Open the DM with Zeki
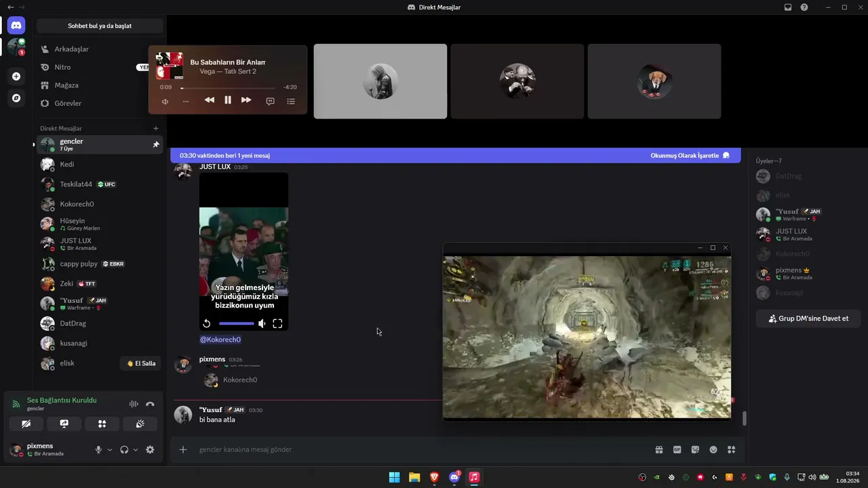Viewport: 868px width, 488px height. coord(100,283)
